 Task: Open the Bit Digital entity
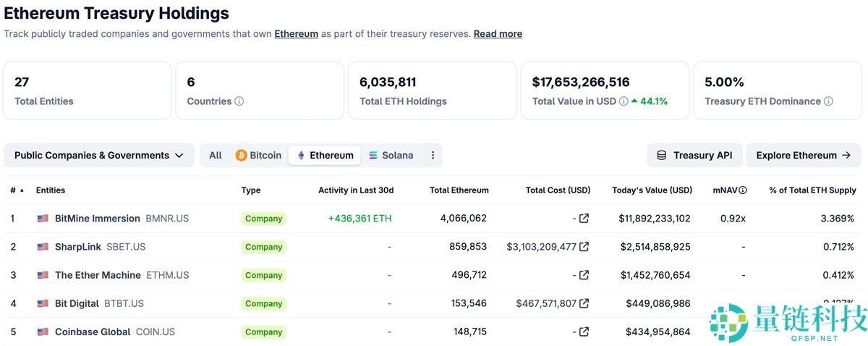tap(77, 303)
